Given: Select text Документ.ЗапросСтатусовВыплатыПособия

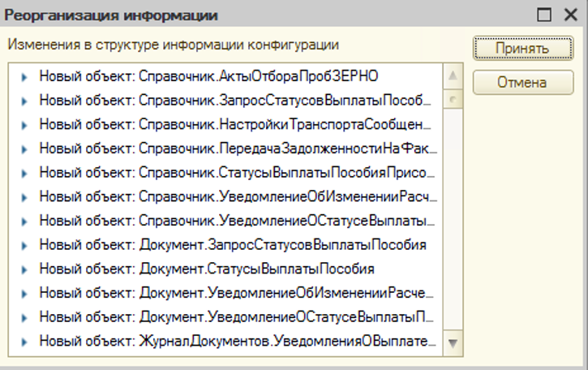Looking at the screenshot, I should (x=283, y=245).
